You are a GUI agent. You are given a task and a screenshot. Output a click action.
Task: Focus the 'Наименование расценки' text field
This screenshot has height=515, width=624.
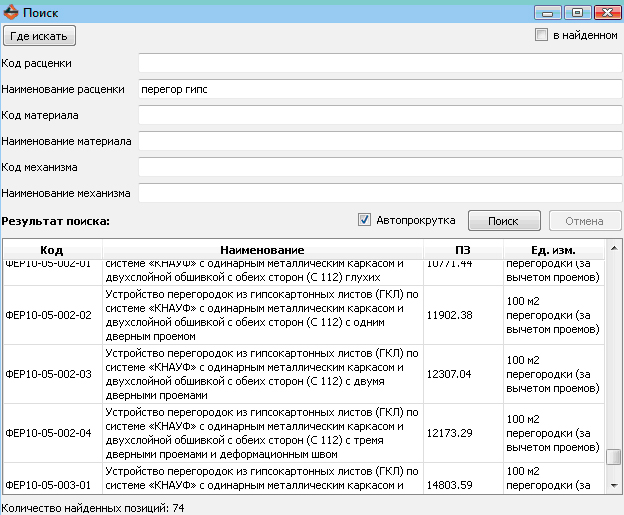coord(379,89)
